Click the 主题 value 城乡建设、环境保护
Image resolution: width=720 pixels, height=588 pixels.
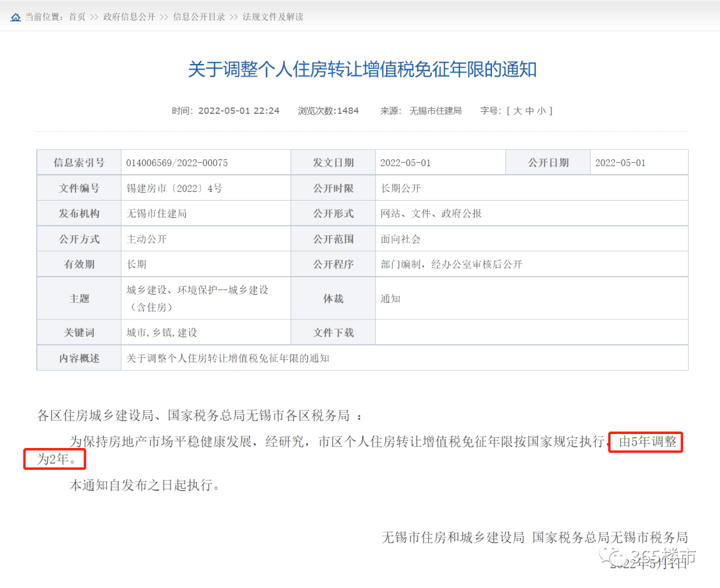197,299
